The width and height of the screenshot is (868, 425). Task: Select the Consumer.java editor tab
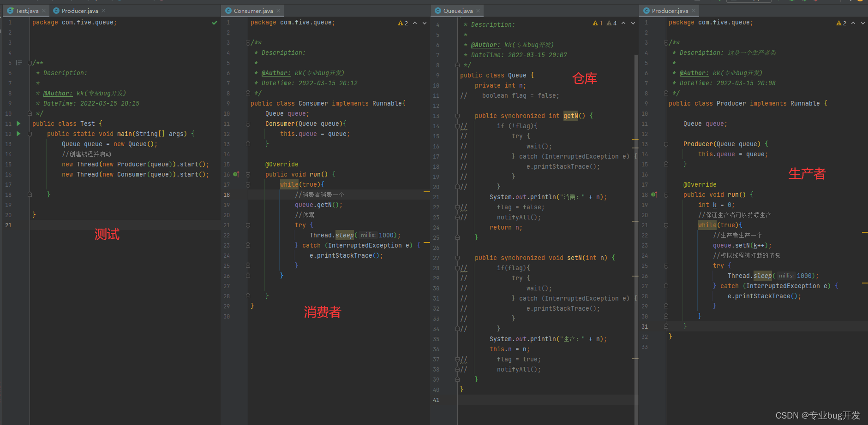pos(253,11)
